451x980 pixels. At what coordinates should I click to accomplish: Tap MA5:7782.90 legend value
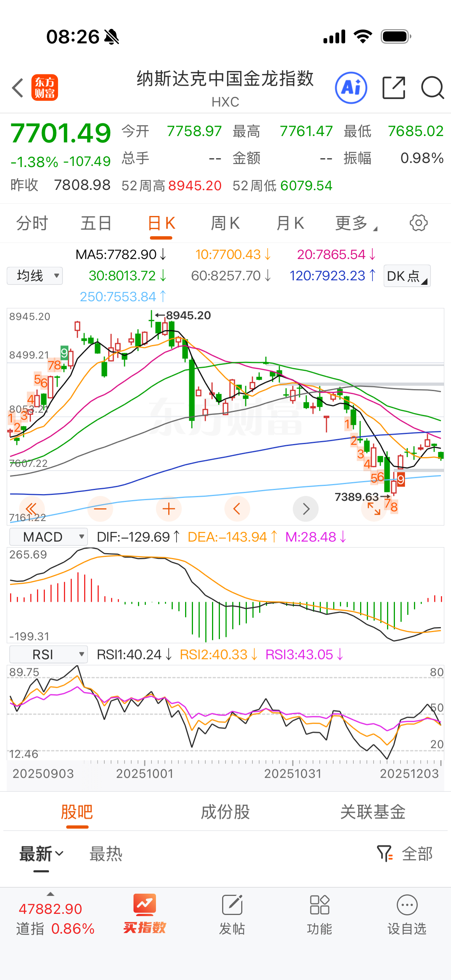pyautogui.click(x=121, y=255)
